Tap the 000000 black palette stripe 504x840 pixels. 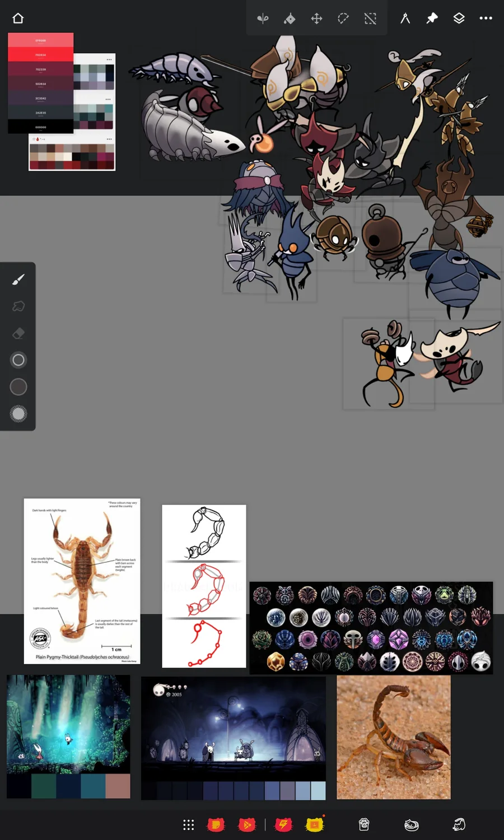pyautogui.click(x=40, y=127)
